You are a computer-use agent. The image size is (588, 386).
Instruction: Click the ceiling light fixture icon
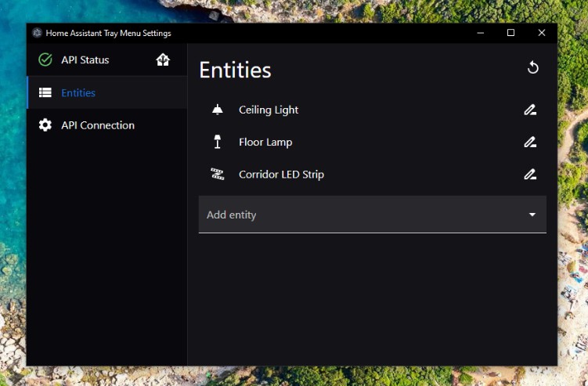[218, 110]
